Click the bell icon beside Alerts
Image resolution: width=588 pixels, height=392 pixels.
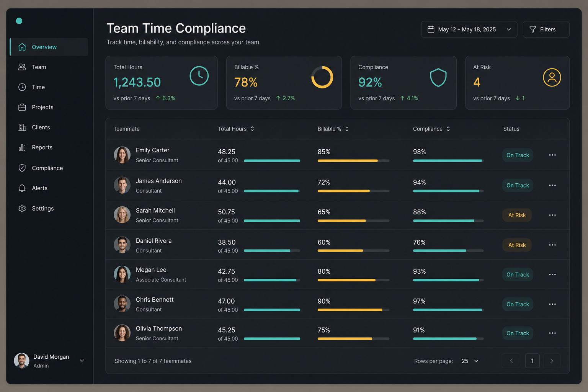point(22,188)
